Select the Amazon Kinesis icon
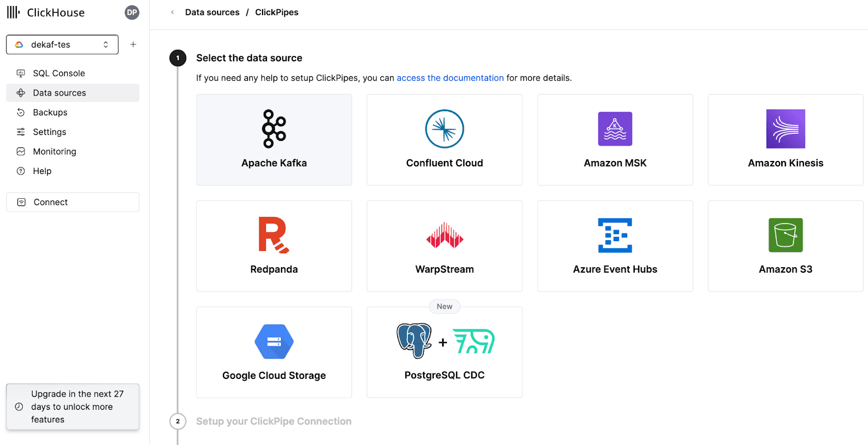This screenshot has width=868, height=445. tap(785, 129)
